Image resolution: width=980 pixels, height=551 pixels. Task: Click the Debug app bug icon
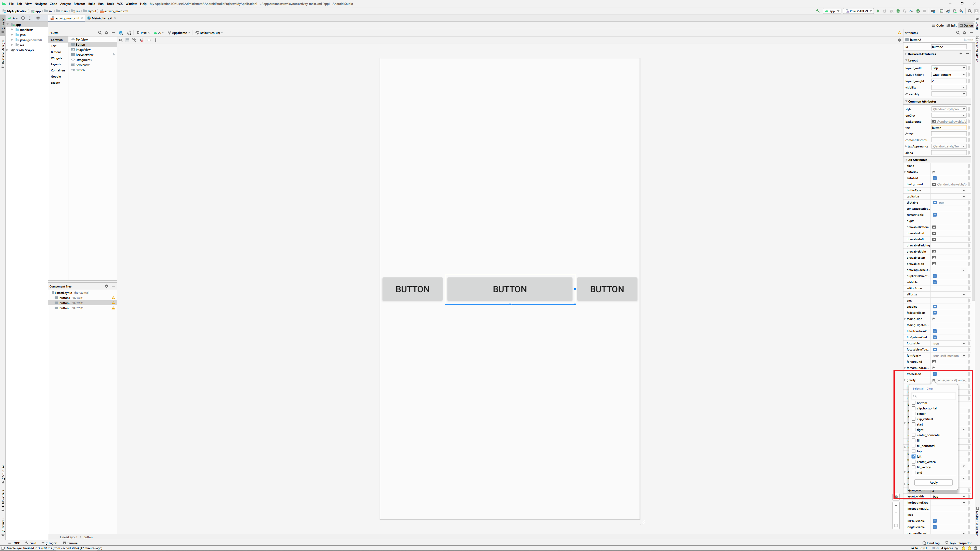898,11
